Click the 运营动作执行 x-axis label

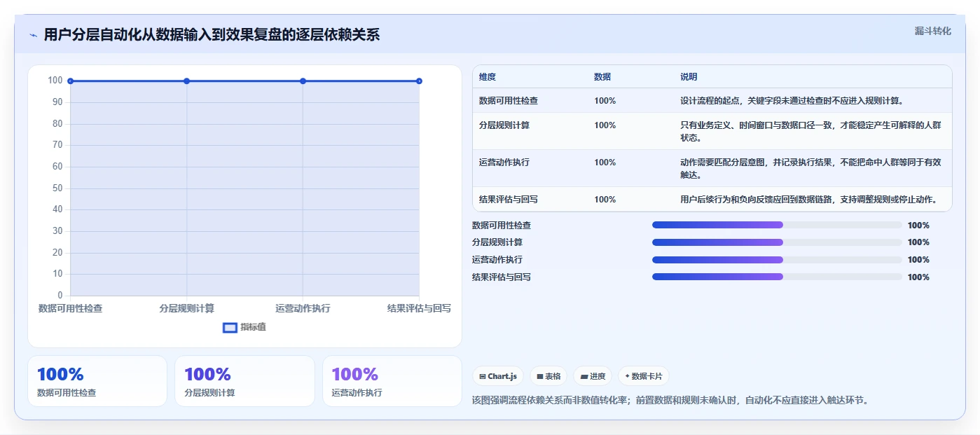pos(303,308)
